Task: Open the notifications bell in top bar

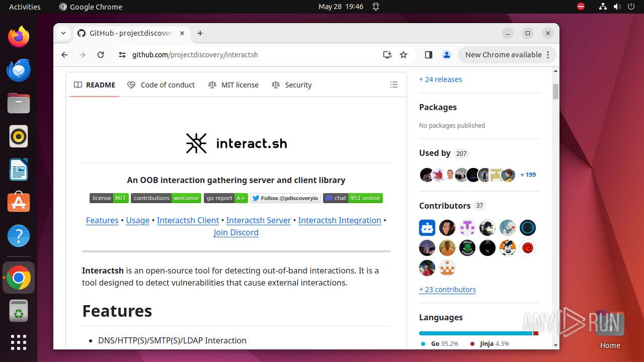Action: coord(376,7)
